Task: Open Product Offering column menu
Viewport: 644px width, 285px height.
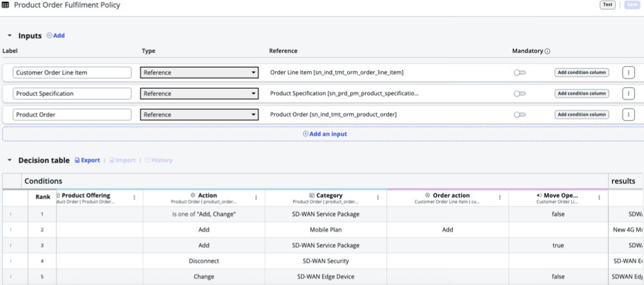Action: (135, 198)
